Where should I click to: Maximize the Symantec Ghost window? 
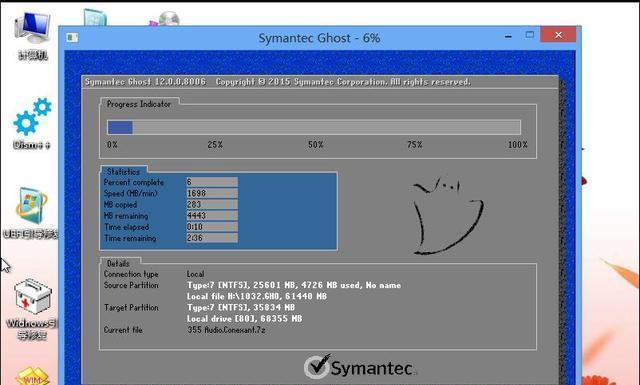pos(529,35)
